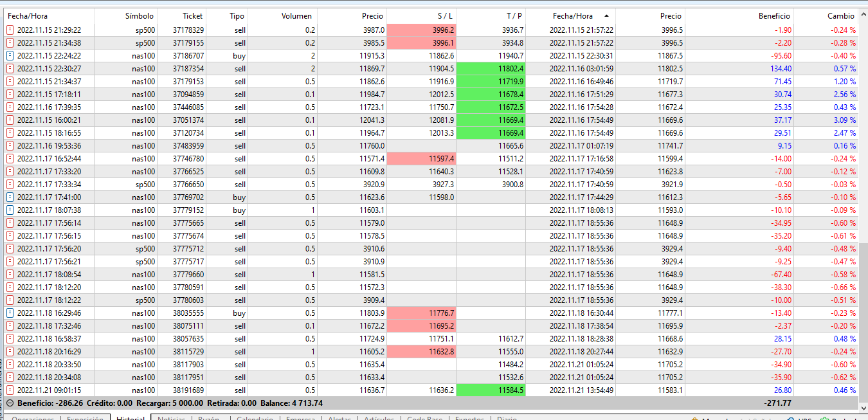Click the Balance: 4 713.74 summary text
This screenshot has width=868, height=420.
(x=291, y=403)
